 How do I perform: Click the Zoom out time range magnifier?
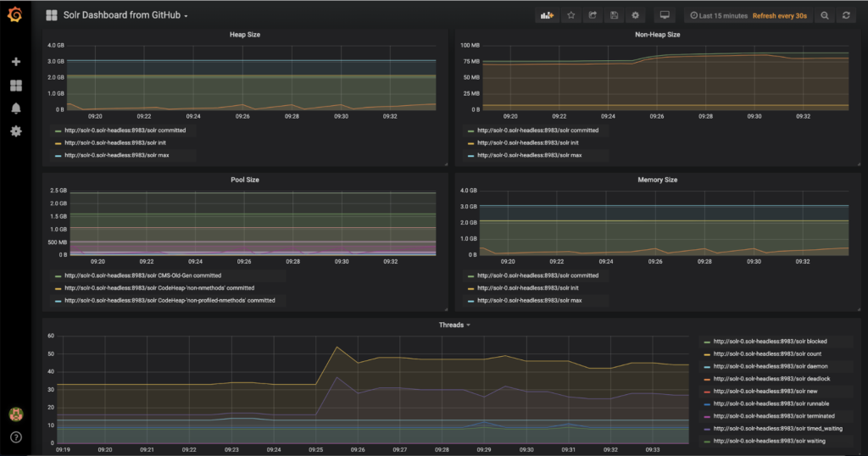pyautogui.click(x=825, y=15)
